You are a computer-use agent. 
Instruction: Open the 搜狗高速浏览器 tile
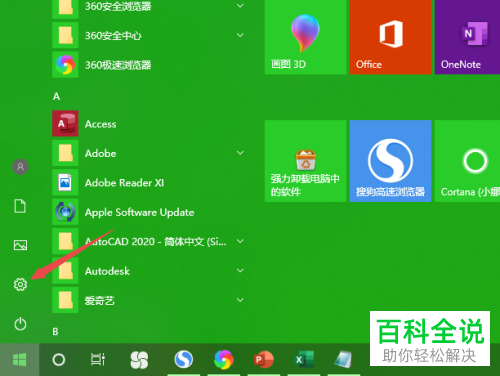point(390,161)
